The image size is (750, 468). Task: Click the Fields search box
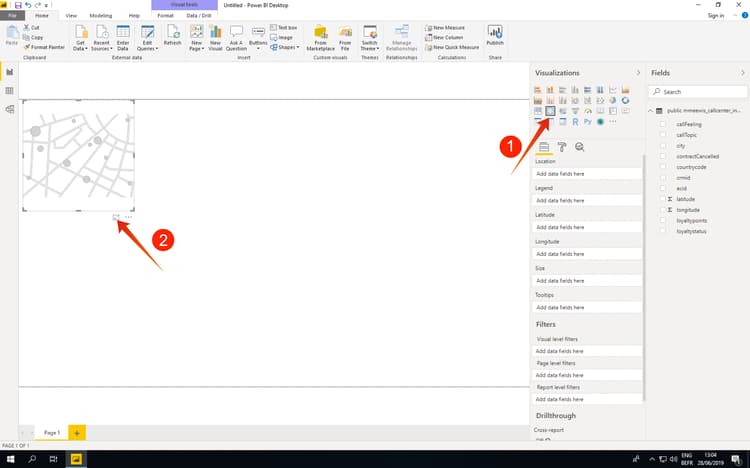[x=698, y=91]
